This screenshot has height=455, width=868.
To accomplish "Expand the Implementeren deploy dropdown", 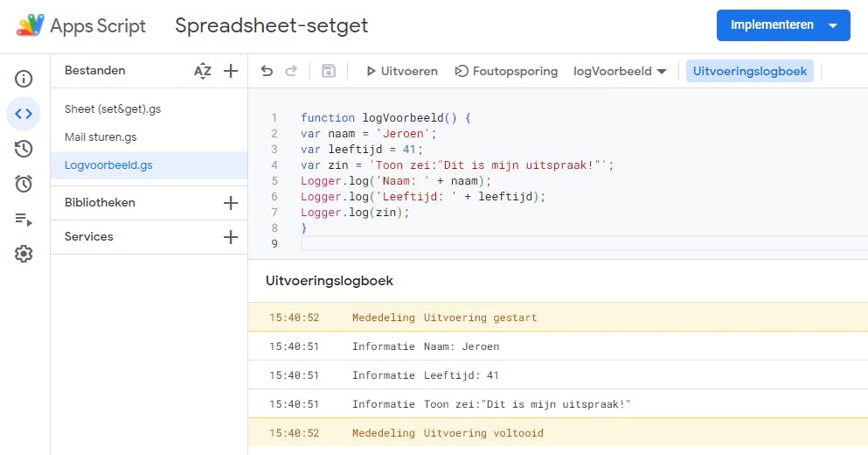I will pyautogui.click(x=833, y=25).
